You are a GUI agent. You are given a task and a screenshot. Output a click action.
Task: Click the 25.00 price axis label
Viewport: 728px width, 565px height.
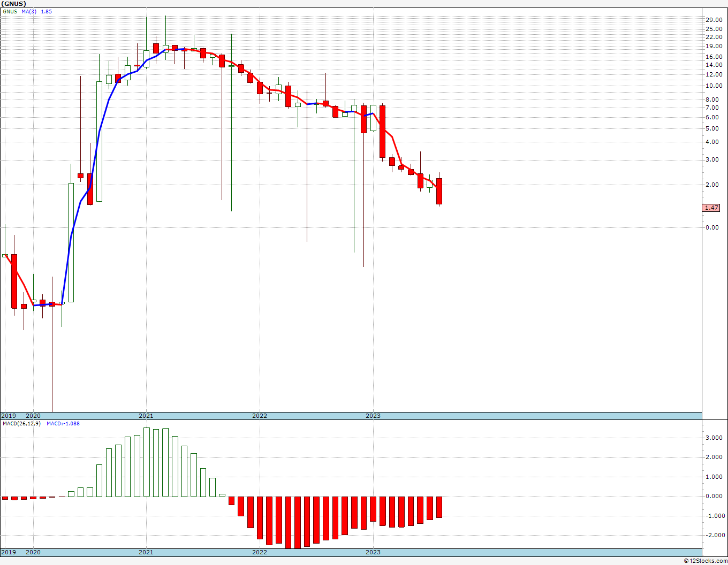pos(714,29)
